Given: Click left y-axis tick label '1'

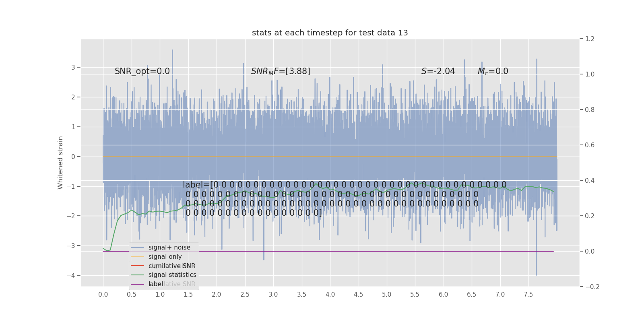Looking at the screenshot, I should point(73,127).
